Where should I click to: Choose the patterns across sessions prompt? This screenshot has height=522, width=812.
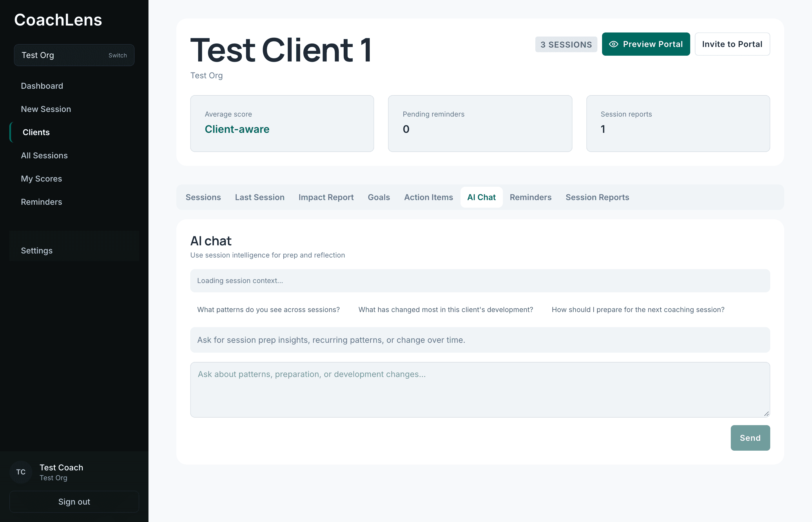pyautogui.click(x=269, y=309)
